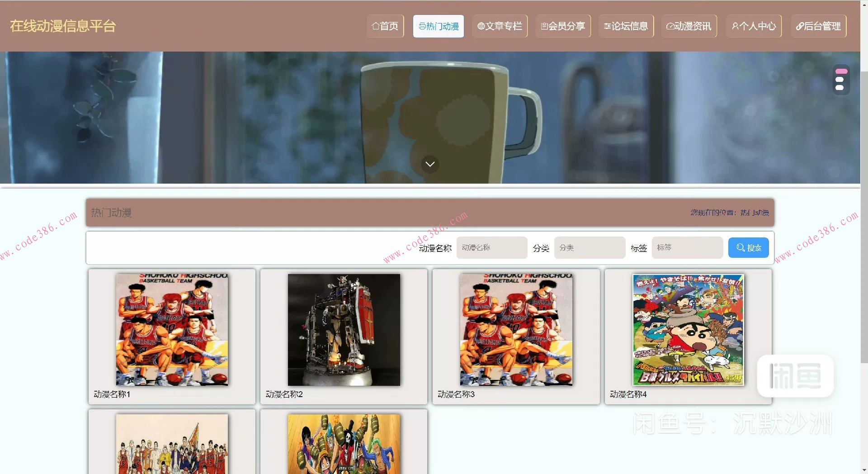Open the 文章专栏 articles section
The width and height of the screenshot is (868, 474).
click(x=500, y=26)
